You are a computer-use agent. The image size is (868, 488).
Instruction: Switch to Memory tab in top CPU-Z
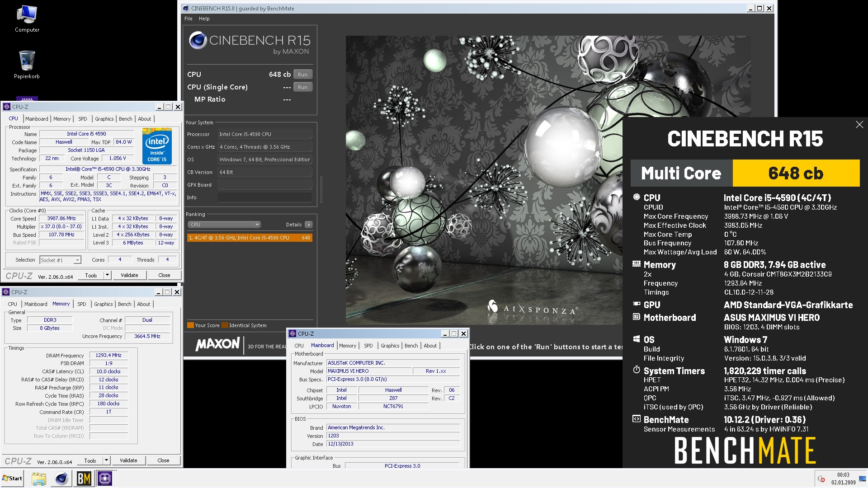[x=62, y=119]
